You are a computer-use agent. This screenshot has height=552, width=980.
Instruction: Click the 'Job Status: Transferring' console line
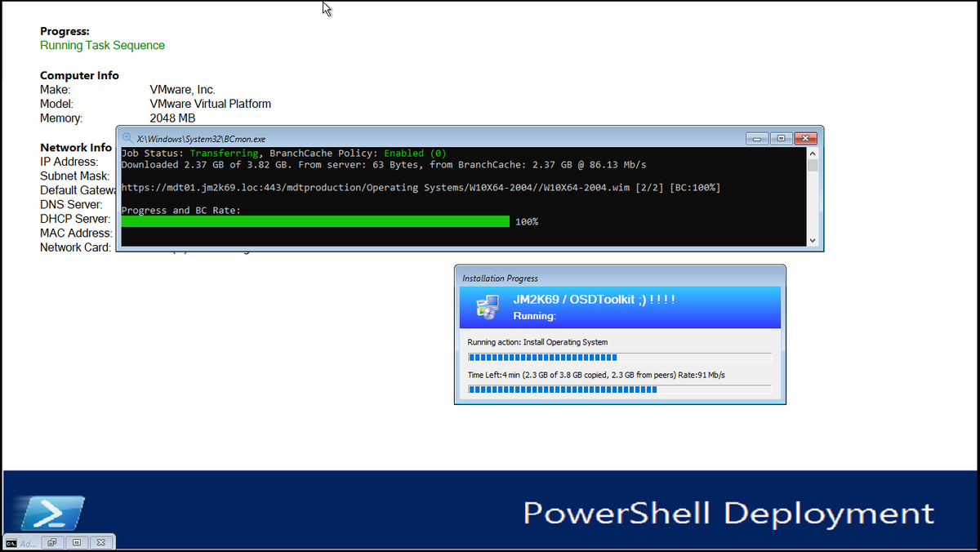pos(284,154)
